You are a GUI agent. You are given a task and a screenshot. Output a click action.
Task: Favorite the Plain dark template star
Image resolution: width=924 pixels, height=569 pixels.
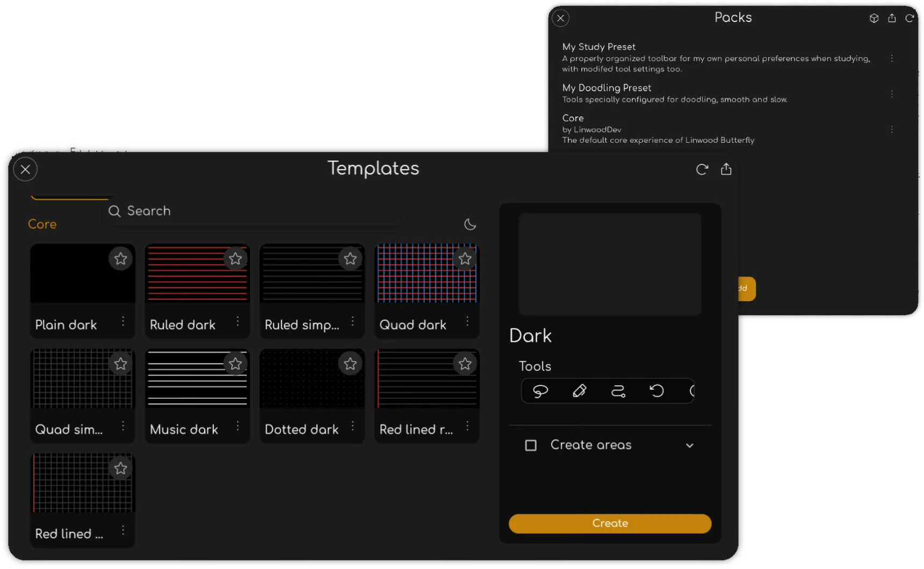pyautogui.click(x=120, y=259)
